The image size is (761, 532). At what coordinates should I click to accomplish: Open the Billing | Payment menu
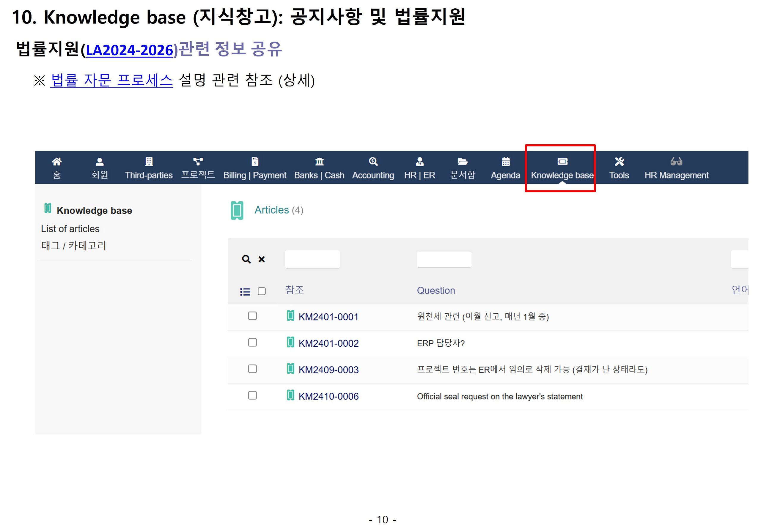pos(254,175)
